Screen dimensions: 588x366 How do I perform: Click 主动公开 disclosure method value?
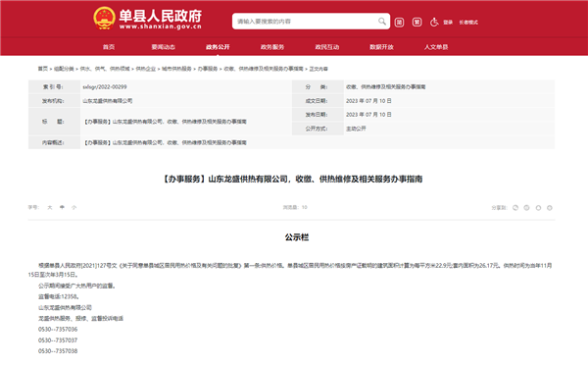point(356,129)
